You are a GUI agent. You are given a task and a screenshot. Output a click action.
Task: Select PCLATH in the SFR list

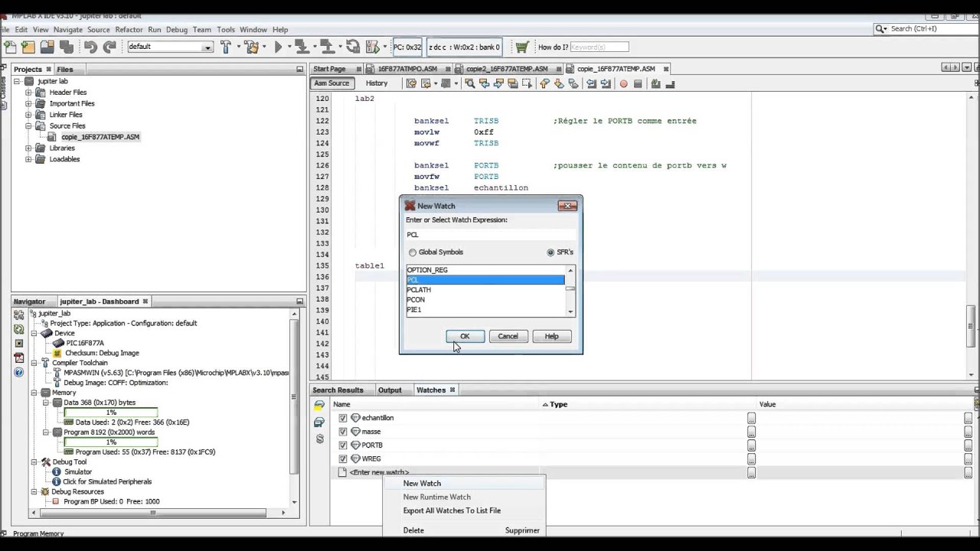click(485, 290)
